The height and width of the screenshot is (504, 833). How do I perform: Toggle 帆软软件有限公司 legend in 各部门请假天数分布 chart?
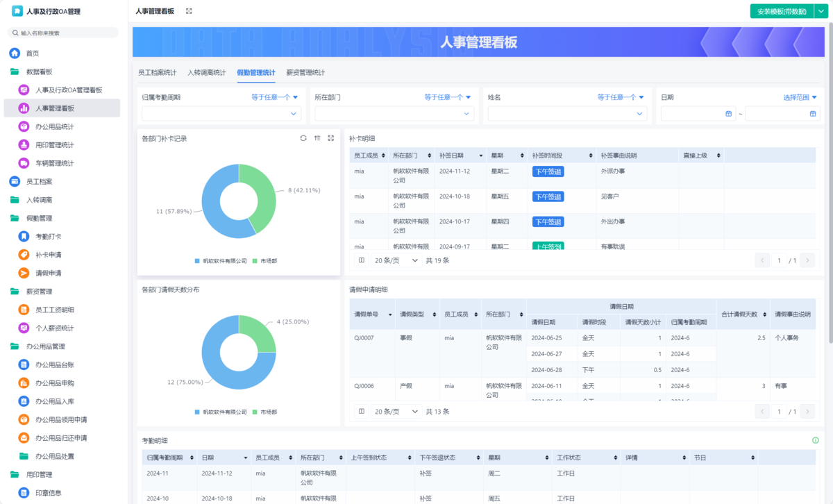click(x=221, y=412)
